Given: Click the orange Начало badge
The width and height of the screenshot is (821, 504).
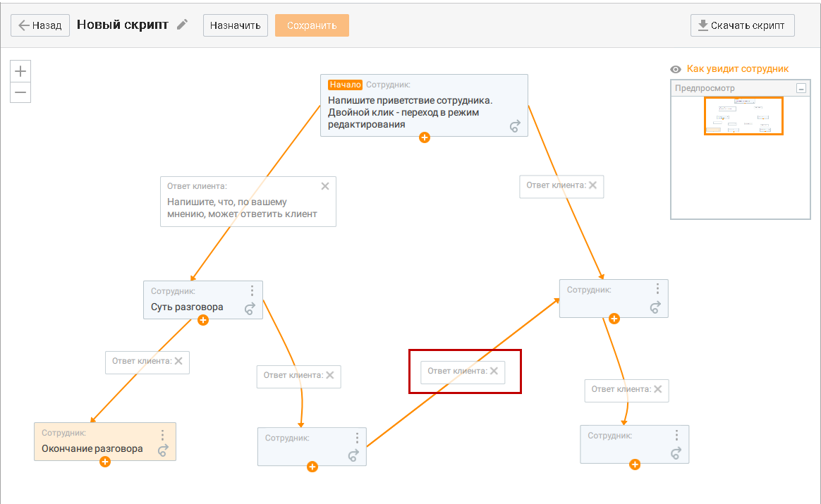Looking at the screenshot, I should (x=345, y=85).
